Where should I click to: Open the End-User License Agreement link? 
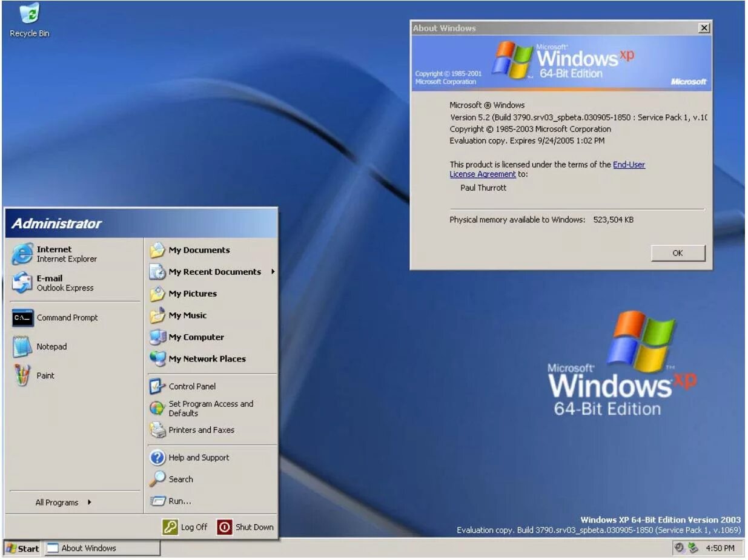click(547, 169)
